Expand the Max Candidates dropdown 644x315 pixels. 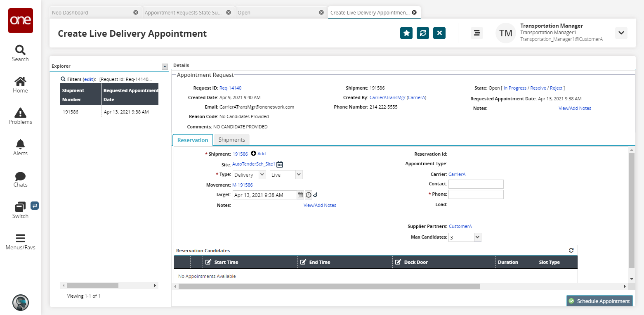click(x=477, y=237)
